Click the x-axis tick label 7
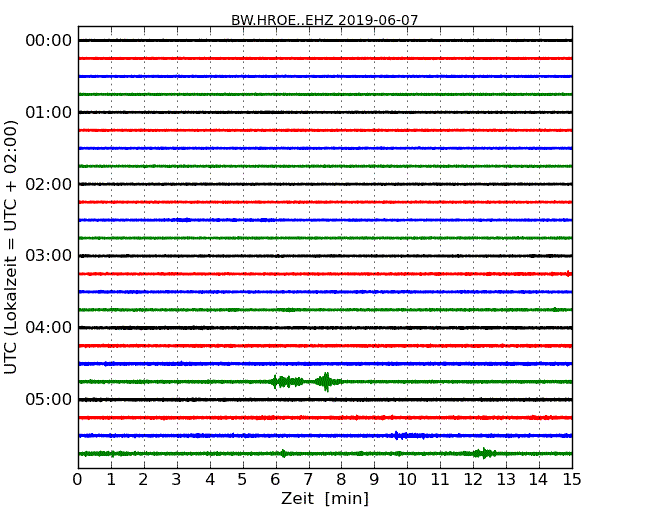This screenshot has width=650, height=520. coord(308,480)
